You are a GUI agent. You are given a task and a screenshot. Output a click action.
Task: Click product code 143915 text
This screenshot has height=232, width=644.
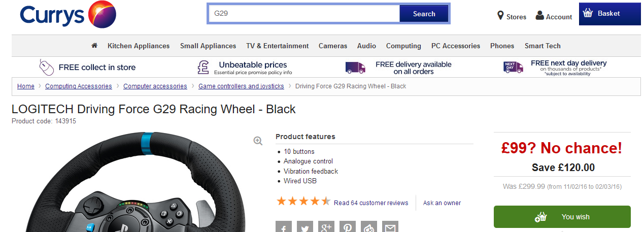coord(44,121)
